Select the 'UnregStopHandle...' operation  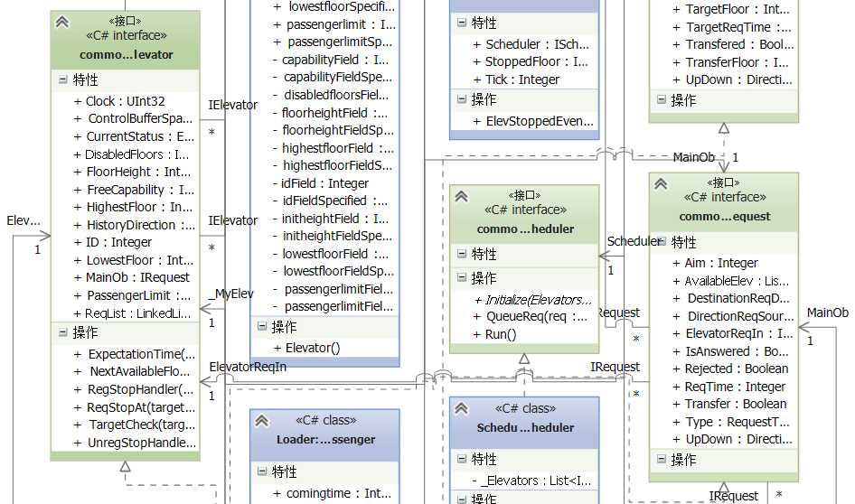[135, 443]
